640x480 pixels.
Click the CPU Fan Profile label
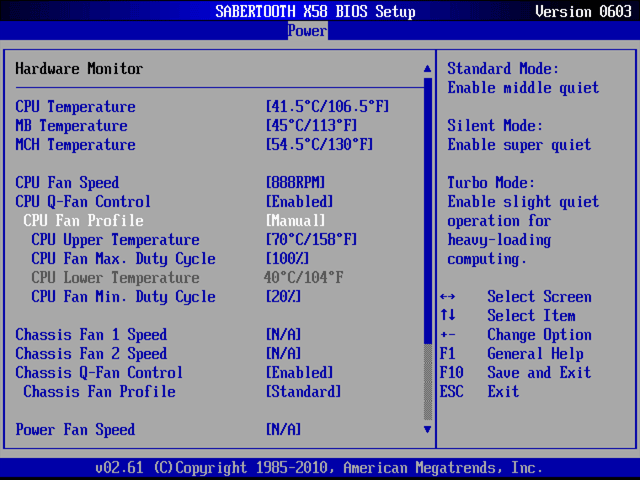pyautogui.click(x=83, y=221)
